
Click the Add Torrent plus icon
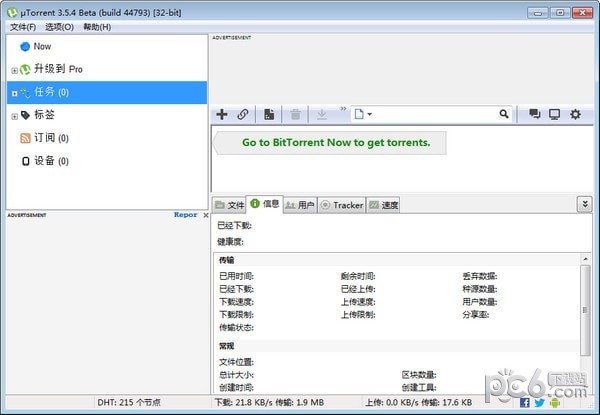pyautogui.click(x=222, y=114)
